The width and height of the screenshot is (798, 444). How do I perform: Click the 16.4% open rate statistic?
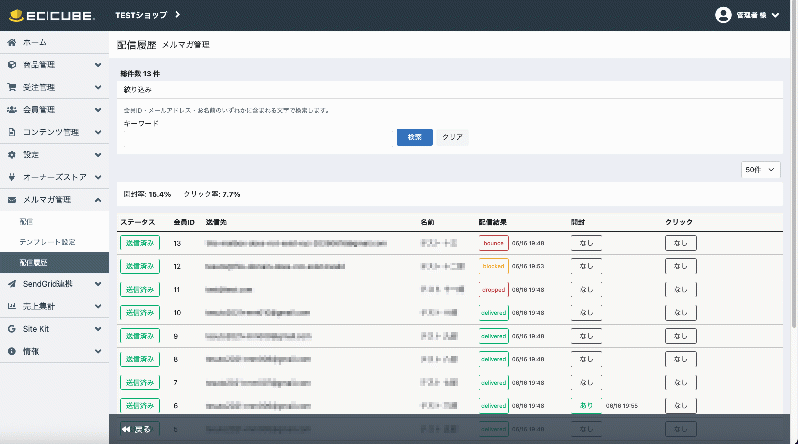[147, 194]
